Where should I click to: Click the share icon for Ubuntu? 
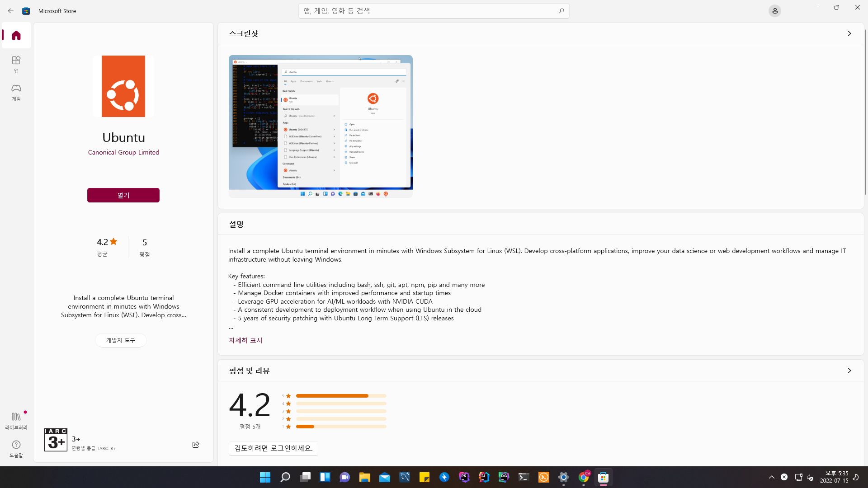pyautogui.click(x=196, y=445)
